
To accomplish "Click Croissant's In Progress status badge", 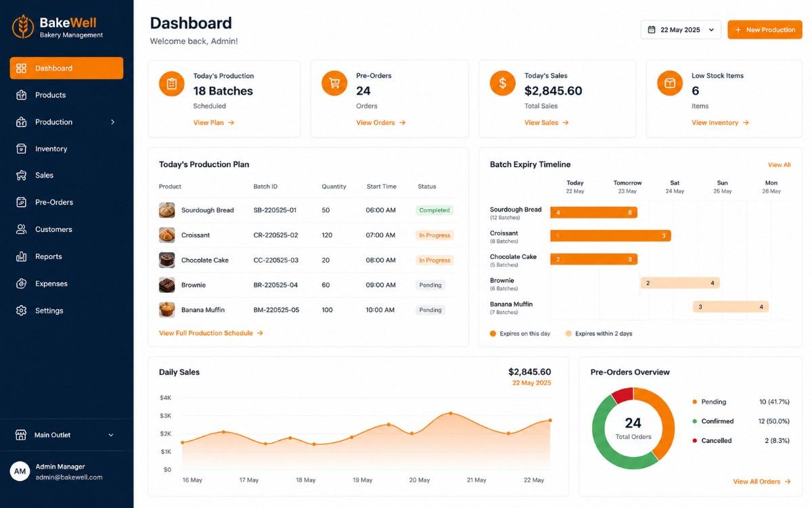I will tap(434, 235).
